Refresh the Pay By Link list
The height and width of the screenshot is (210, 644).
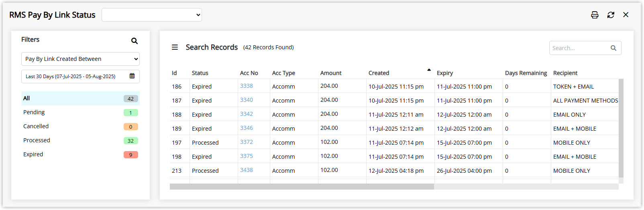tap(611, 15)
